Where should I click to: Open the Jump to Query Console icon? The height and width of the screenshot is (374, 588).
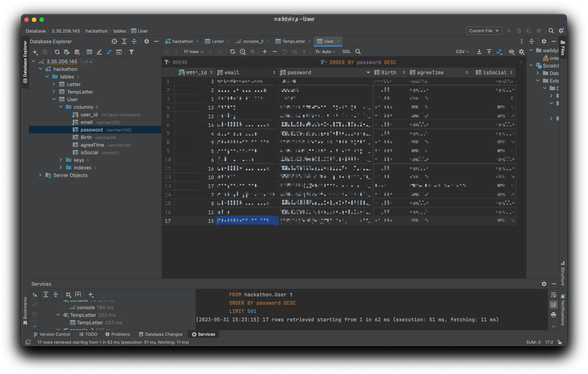tap(119, 52)
